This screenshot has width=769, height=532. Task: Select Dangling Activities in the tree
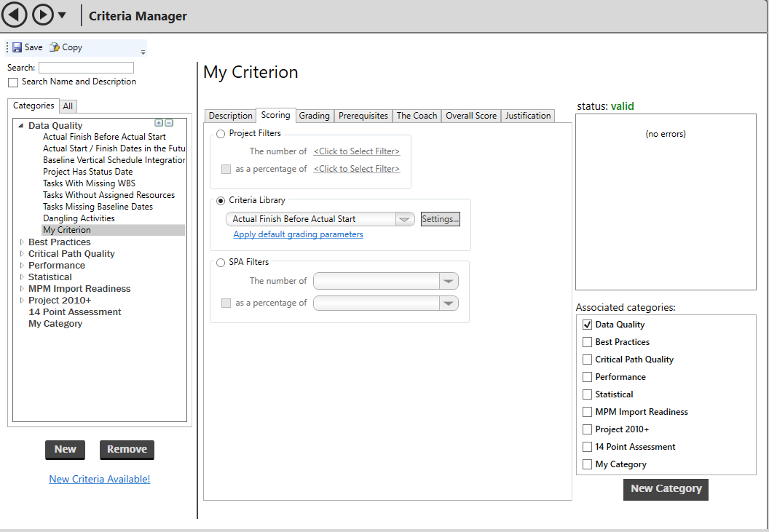79,218
